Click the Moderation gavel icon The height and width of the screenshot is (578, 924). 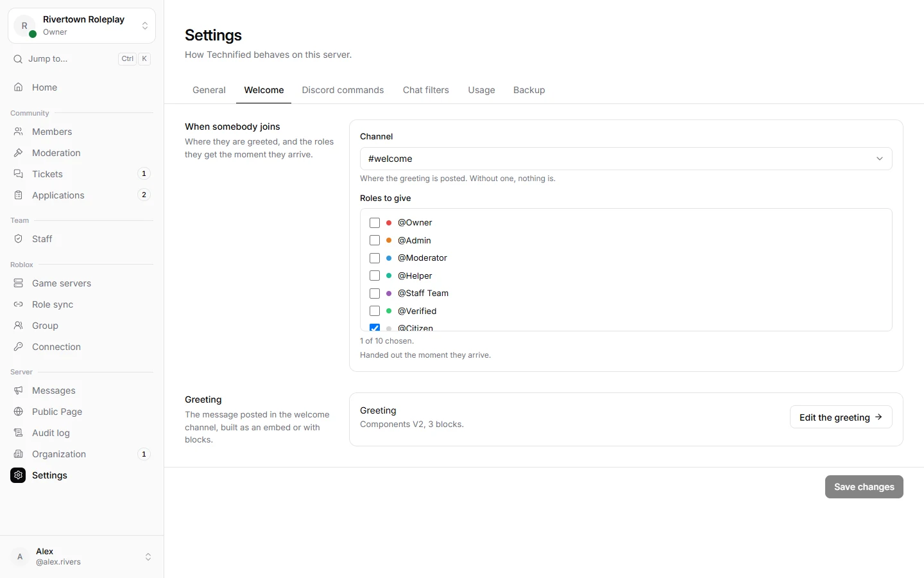(19, 153)
